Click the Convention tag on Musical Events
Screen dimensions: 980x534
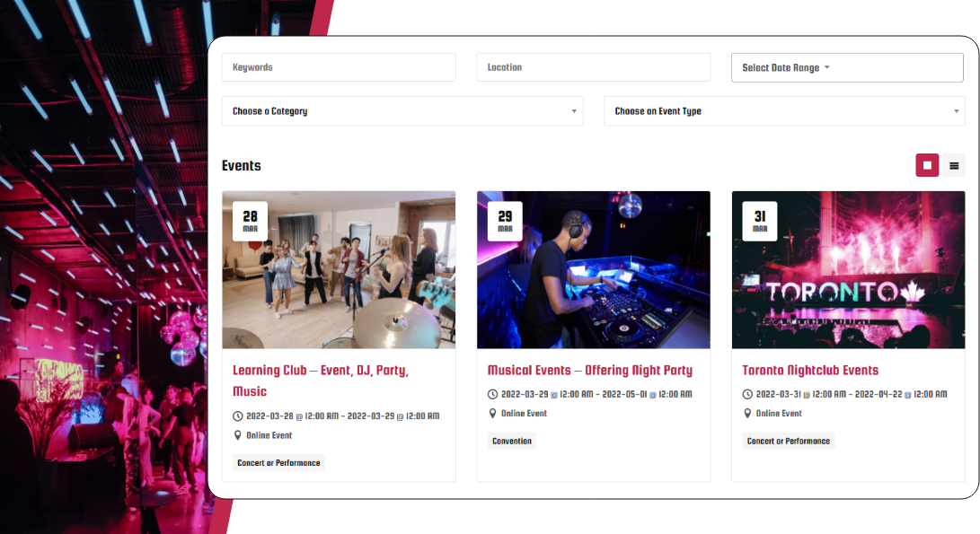point(512,441)
